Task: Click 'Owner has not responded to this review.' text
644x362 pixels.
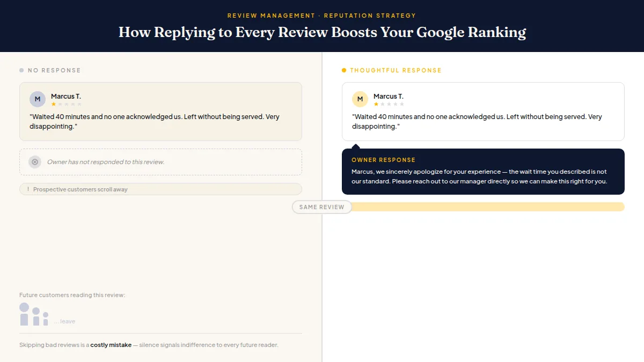Action: [106, 162]
